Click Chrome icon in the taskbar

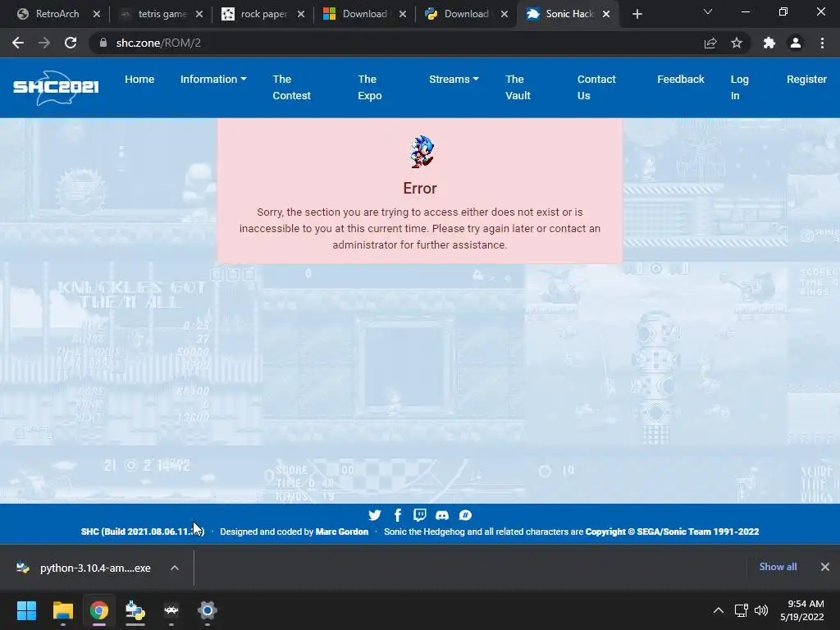(99, 610)
